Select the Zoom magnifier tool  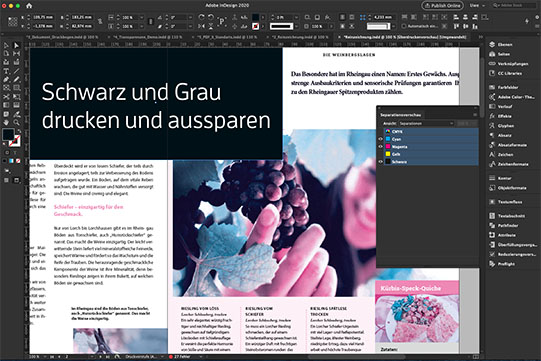17,122
